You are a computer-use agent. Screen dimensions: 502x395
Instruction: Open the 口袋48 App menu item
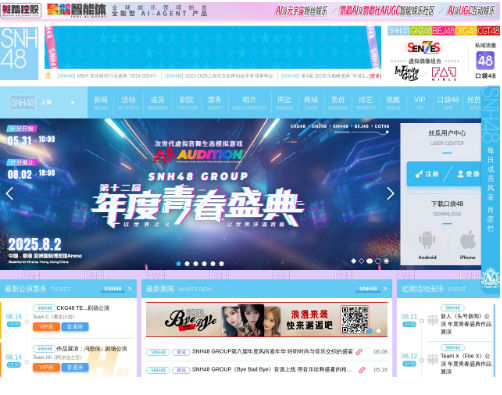pos(448,103)
